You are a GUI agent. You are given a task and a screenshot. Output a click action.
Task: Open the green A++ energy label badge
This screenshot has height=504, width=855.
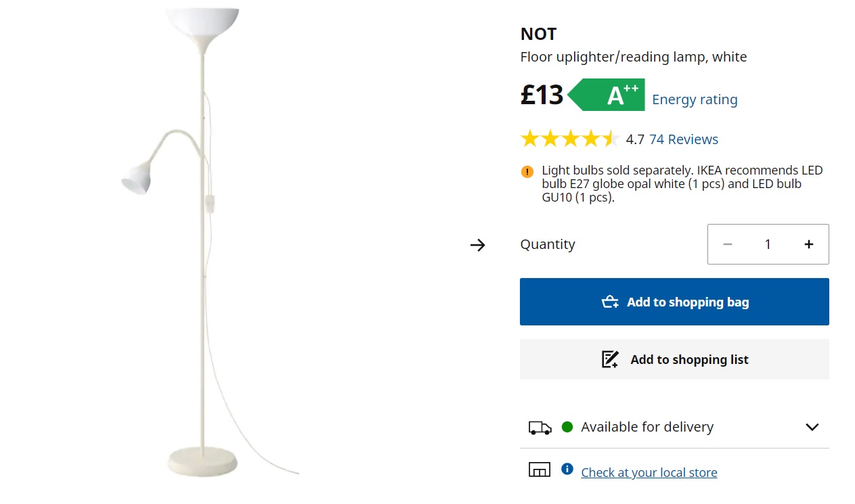pos(607,95)
